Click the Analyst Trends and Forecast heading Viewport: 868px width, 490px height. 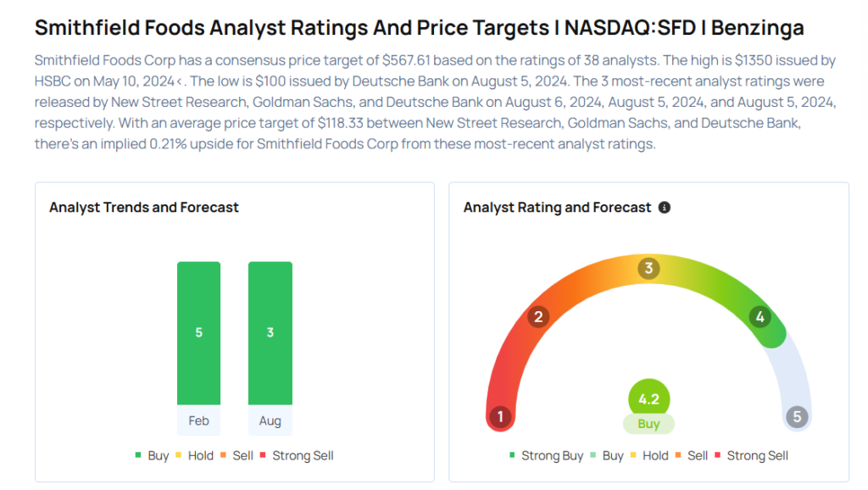pos(144,207)
